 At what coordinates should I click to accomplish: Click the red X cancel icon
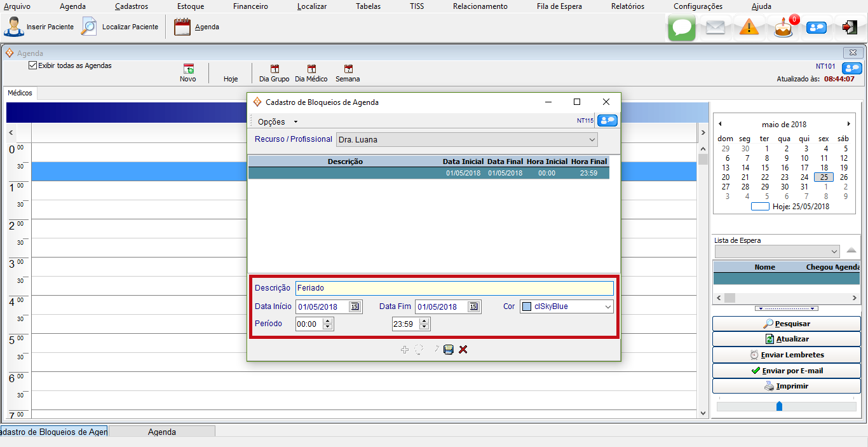click(463, 350)
